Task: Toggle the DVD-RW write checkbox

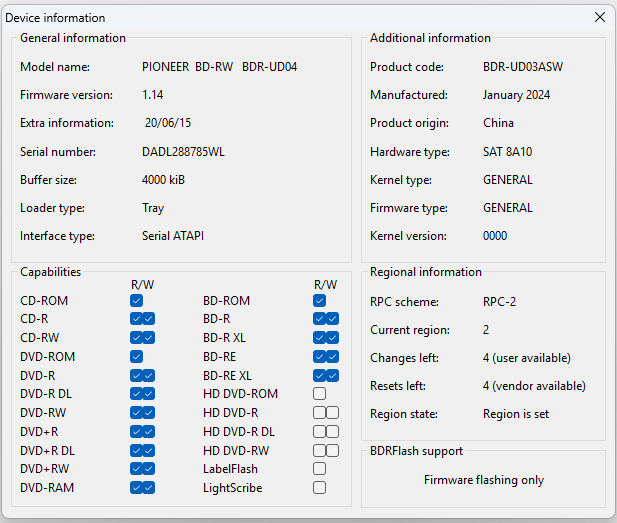Action: 149,412
